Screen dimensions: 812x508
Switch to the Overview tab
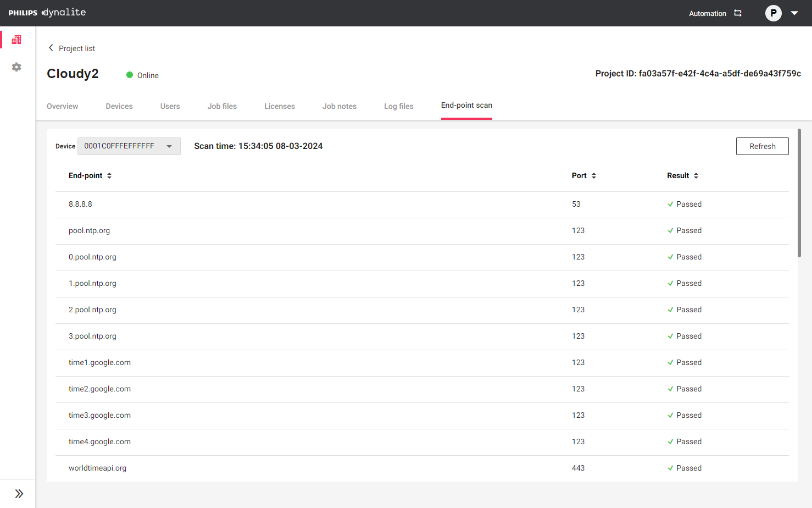(x=62, y=106)
